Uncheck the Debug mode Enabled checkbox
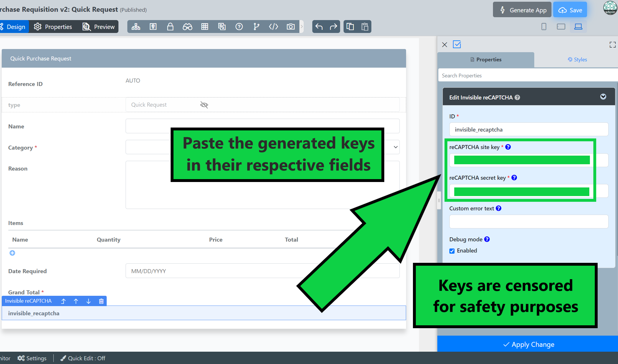 coord(452,251)
